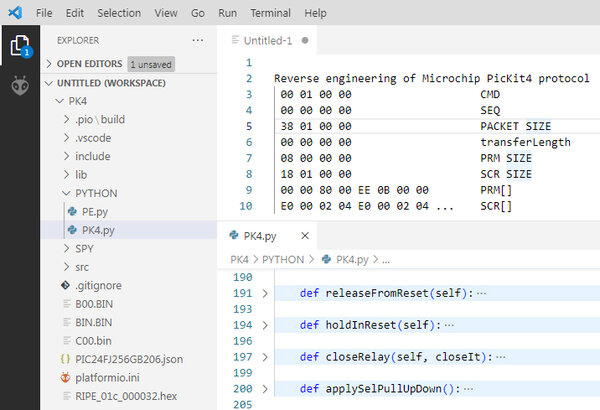Open Explorer more actions ellipsis

coord(197,40)
